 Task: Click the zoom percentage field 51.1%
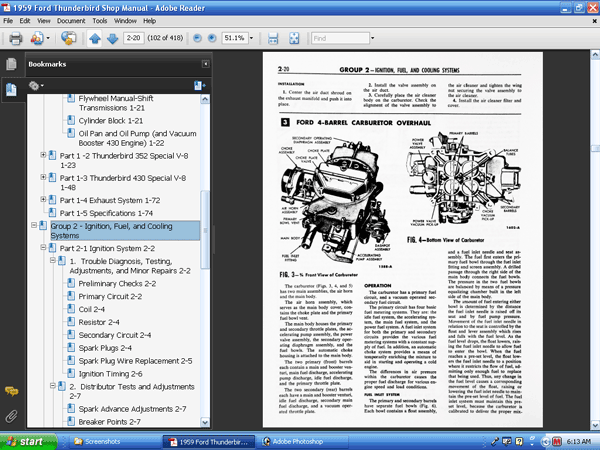coord(235,38)
